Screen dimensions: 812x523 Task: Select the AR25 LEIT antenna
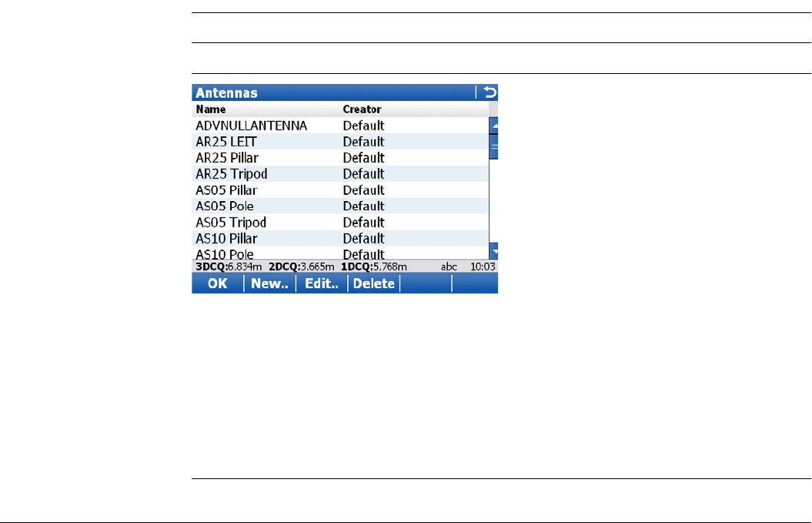point(340,142)
